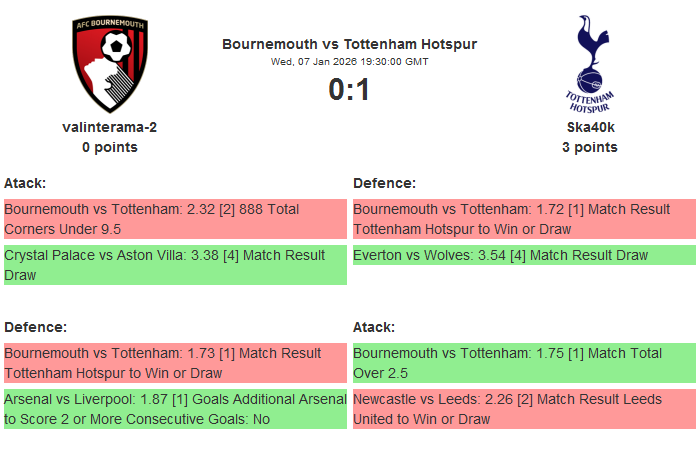700x460 pixels.
Task: Click the 1.73 Tottenham Win or Draw bet
Action: point(174,363)
